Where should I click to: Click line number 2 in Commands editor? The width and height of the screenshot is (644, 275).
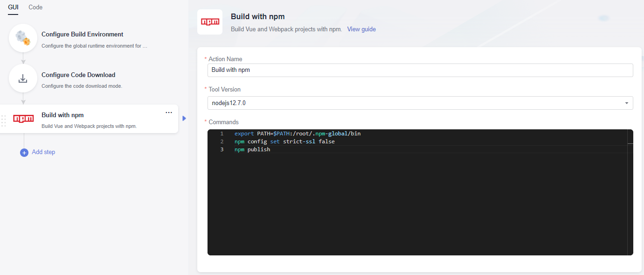(222, 141)
